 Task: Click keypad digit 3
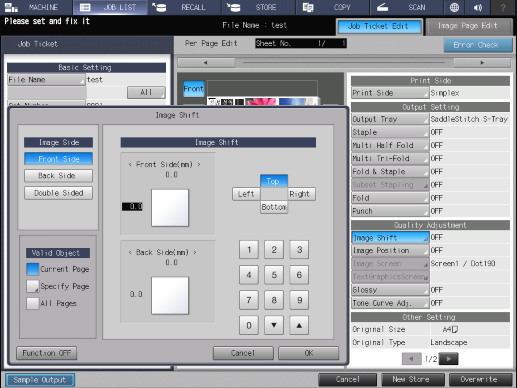coord(299,250)
